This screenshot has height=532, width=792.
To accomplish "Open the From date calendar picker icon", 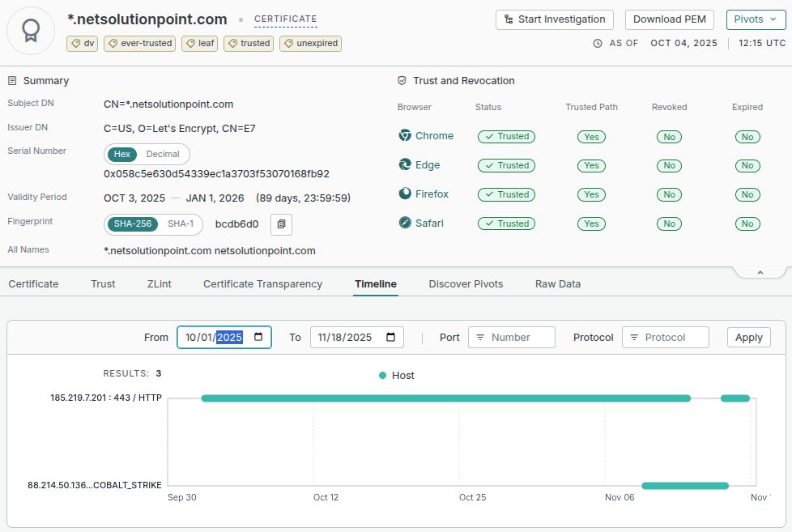I will click(258, 338).
